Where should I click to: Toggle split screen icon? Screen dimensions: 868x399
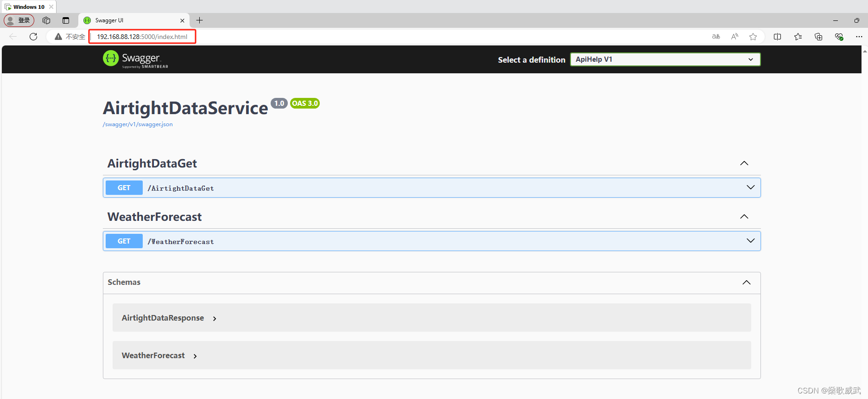[778, 37]
